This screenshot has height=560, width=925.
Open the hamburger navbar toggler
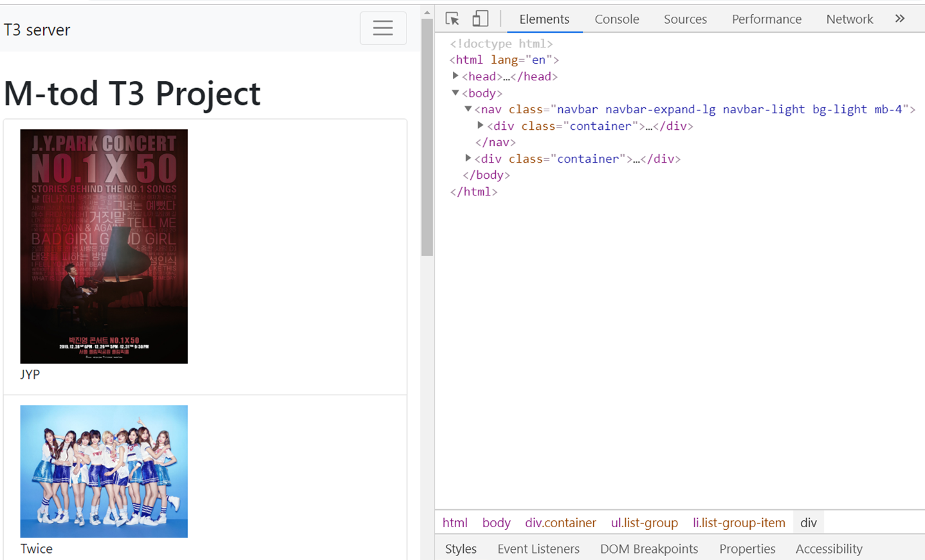point(383,28)
